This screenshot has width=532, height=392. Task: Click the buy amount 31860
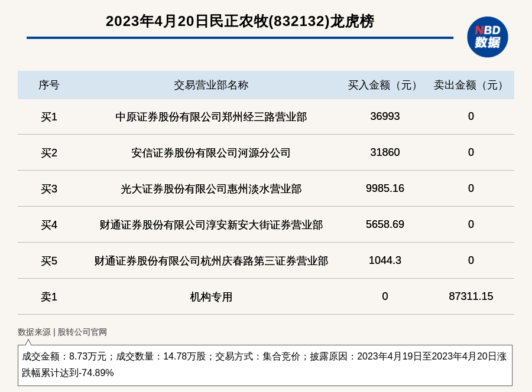click(385, 152)
